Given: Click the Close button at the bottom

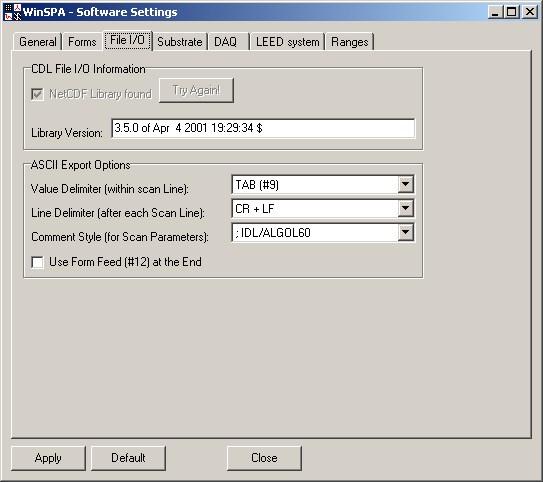Looking at the screenshot, I should click(x=264, y=458).
